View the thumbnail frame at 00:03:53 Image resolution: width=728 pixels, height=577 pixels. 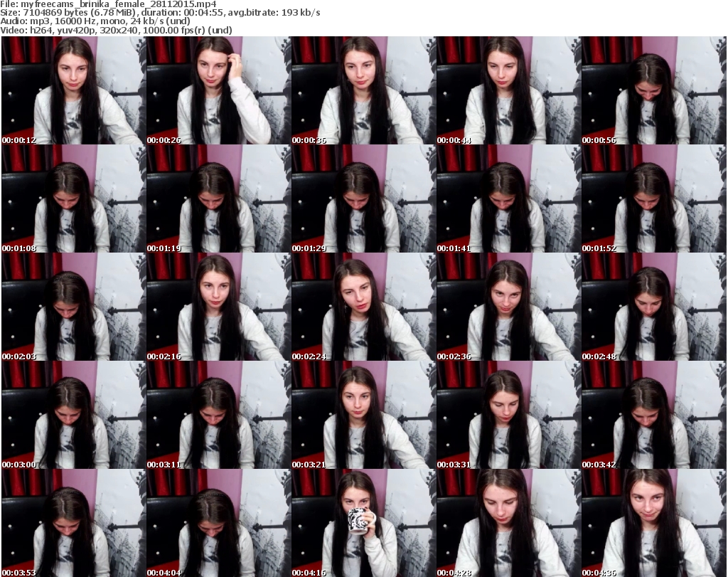coord(73,523)
